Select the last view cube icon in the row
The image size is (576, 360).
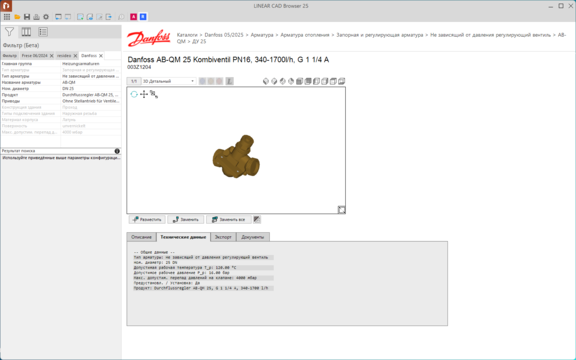[x=341, y=81]
